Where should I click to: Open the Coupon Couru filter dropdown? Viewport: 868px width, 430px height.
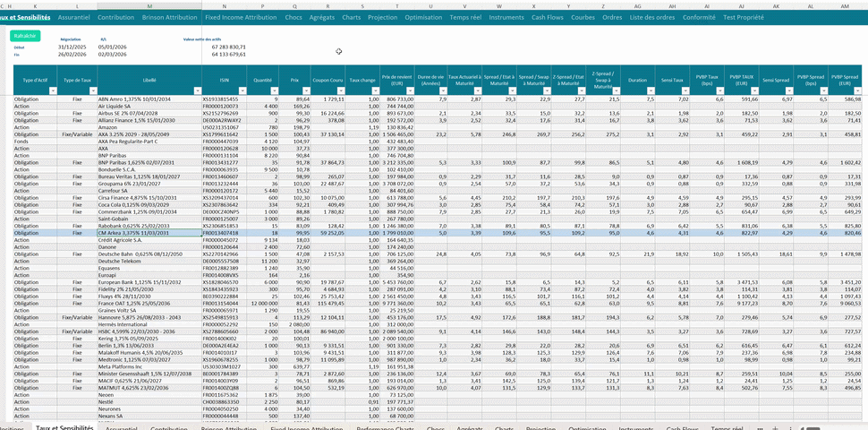coord(342,90)
